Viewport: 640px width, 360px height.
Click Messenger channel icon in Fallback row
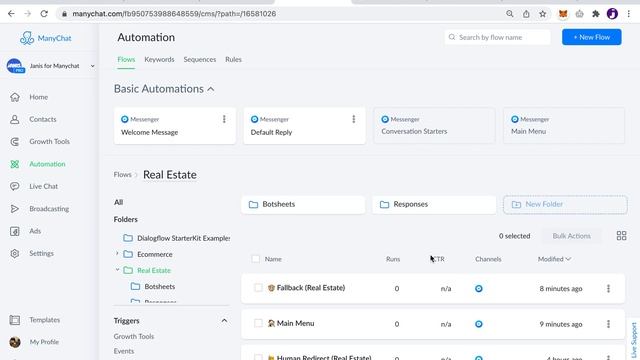coord(479,289)
